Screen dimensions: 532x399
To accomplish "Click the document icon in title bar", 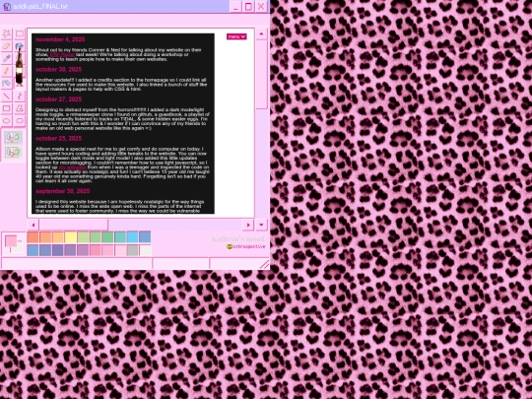I will click(x=7, y=6).
